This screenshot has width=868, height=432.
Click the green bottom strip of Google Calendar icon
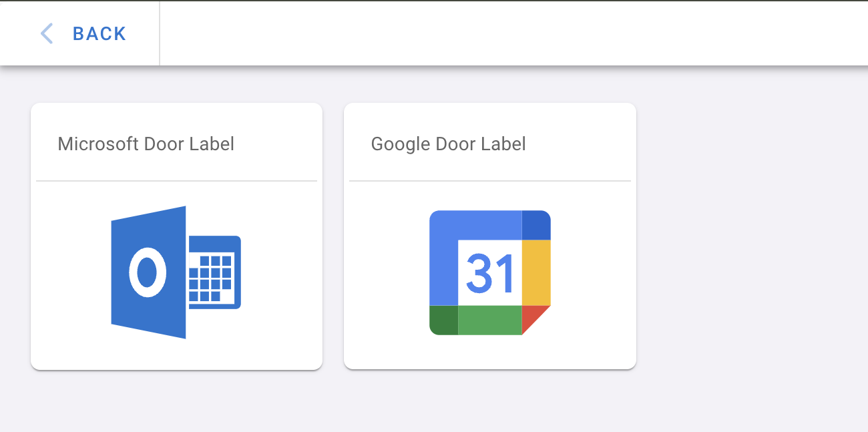click(x=489, y=320)
